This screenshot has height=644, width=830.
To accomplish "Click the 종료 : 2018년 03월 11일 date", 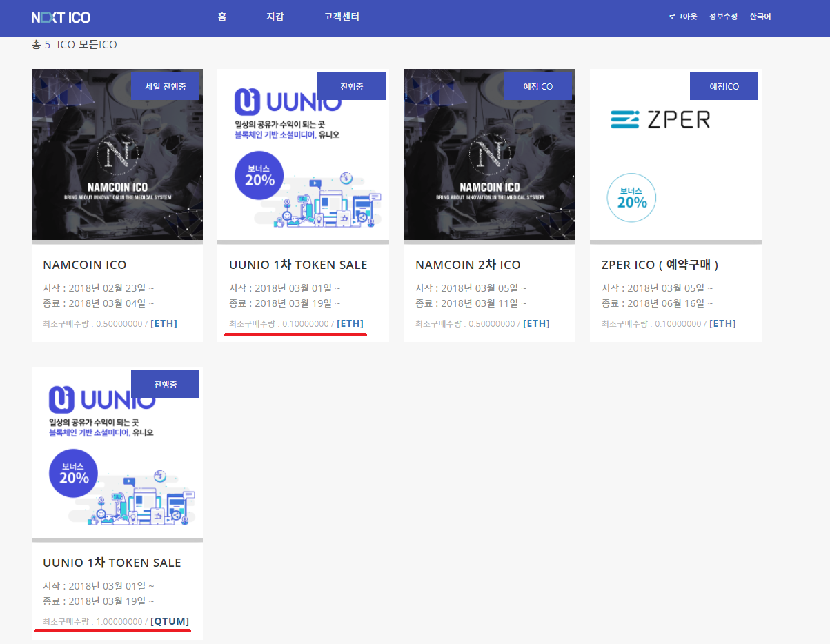I will [471, 303].
